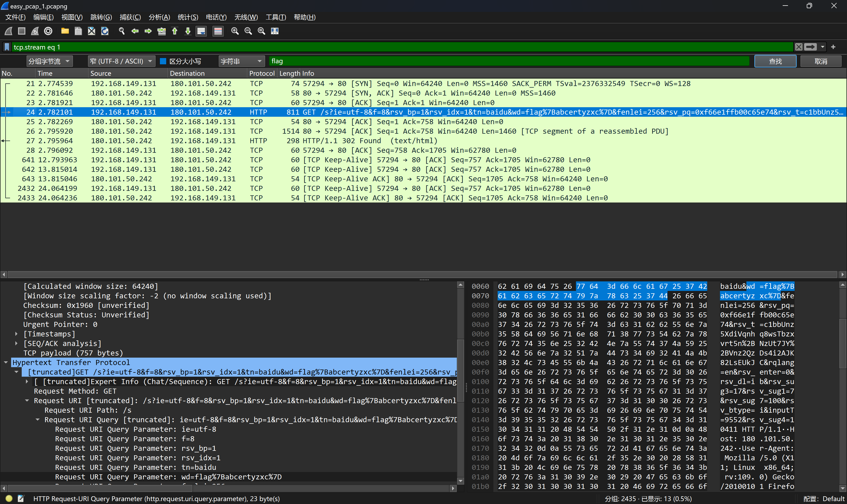Screen dimensions: 847x504
Task: Click the find packet magnifier icon
Action: [121, 31]
